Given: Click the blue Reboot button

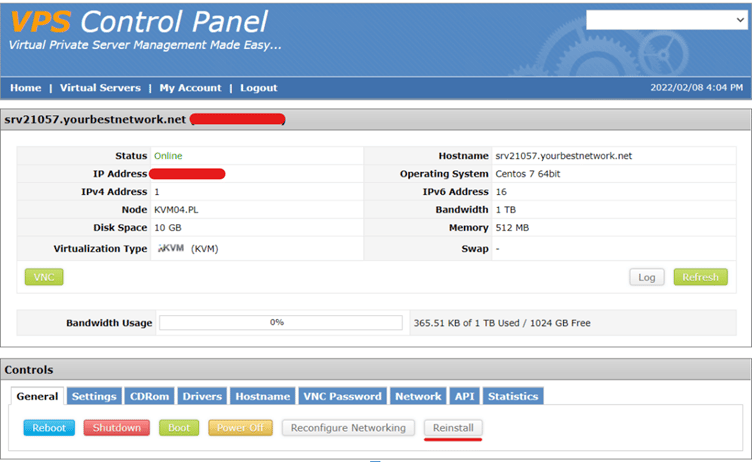Looking at the screenshot, I should click(49, 427).
